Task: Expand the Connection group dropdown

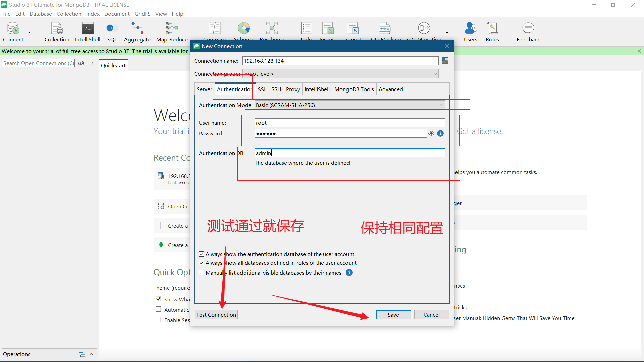Action: 340,74
